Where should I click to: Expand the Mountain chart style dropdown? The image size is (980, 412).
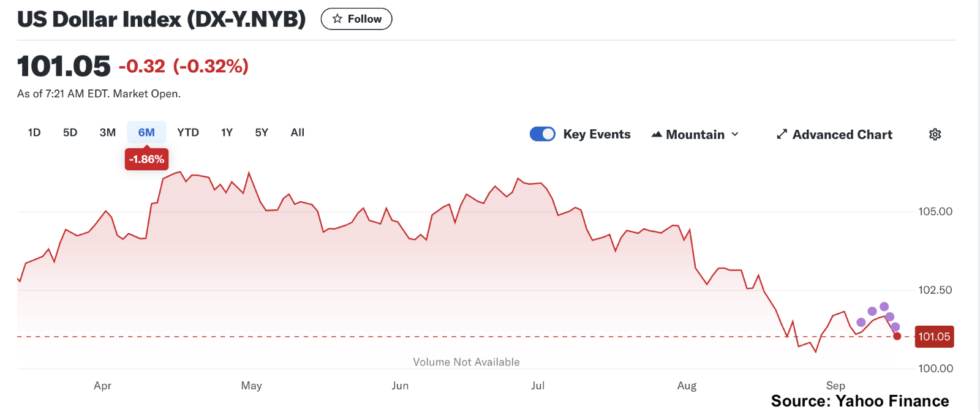695,135
